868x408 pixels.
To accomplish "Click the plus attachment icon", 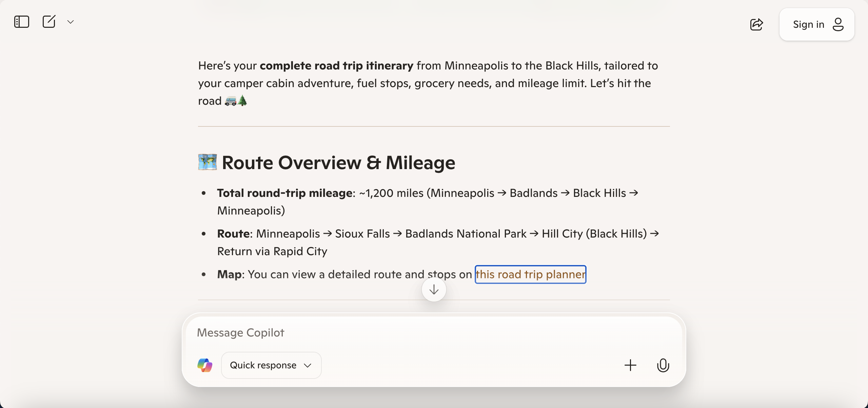I will [630, 365].
